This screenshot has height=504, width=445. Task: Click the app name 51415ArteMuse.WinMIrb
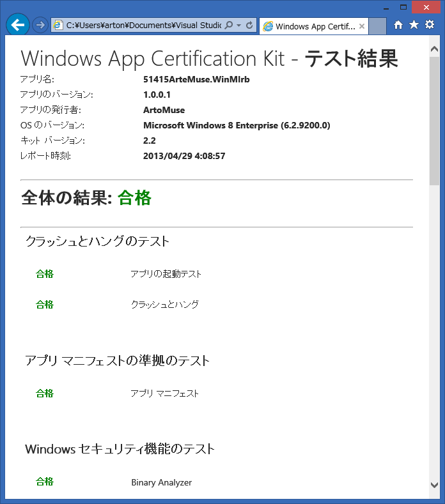pos(196,79)
